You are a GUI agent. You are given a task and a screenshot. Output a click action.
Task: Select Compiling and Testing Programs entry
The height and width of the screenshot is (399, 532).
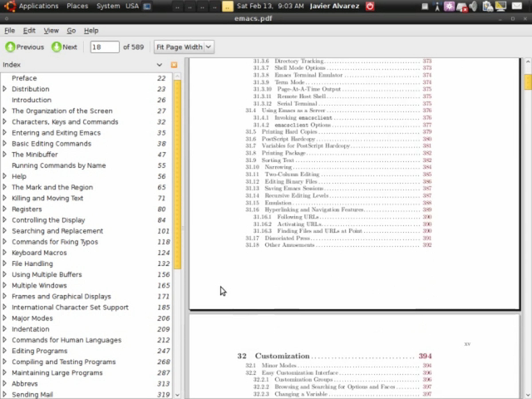[64, 362]
